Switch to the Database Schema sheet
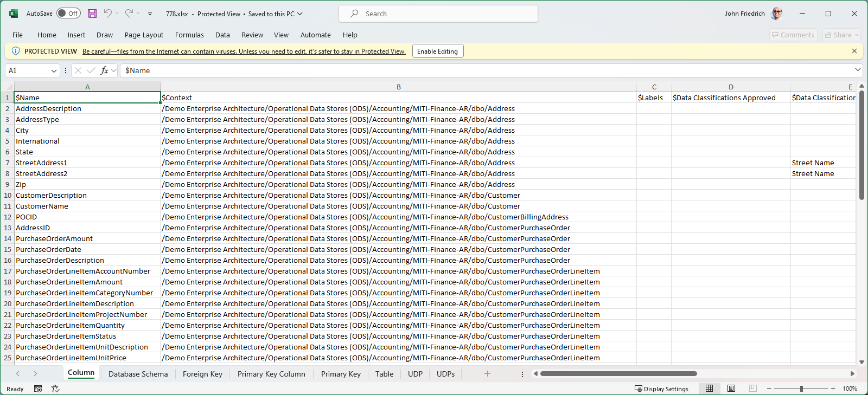 pyautogui.click(x=138, y=374)
